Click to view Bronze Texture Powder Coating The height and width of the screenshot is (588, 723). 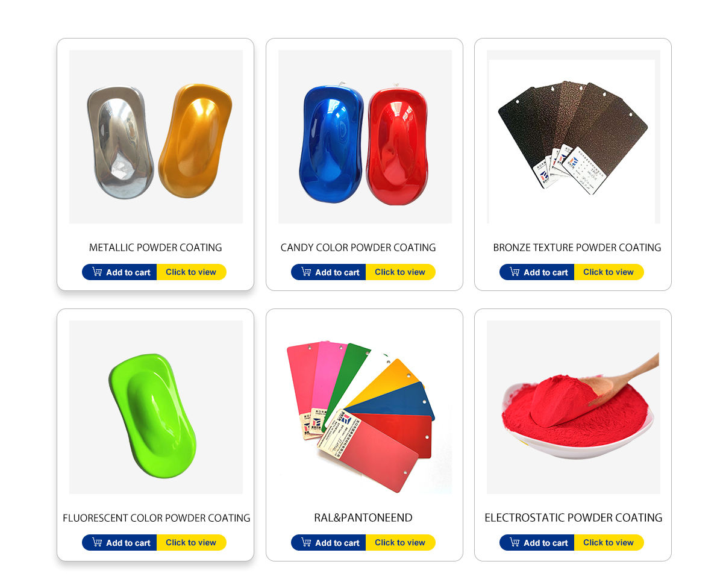pos(609,272)
